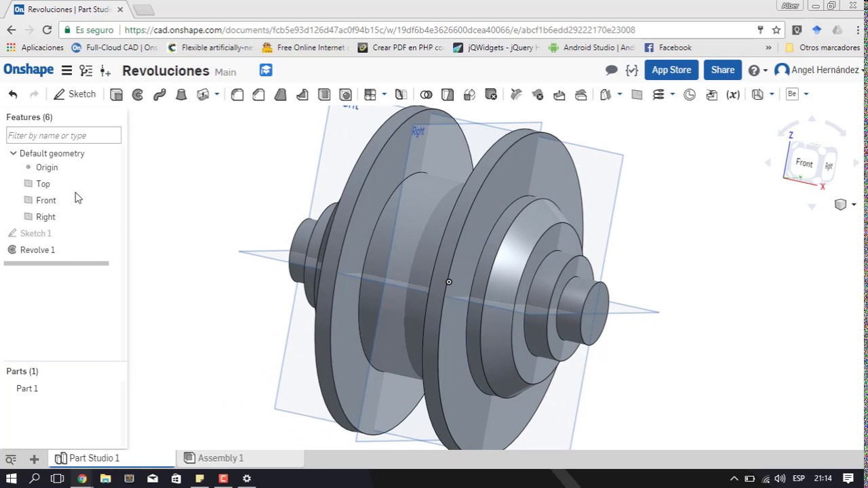Click the Undo arrow
Viewport: 868px width, 488px height.
point(13,94)
